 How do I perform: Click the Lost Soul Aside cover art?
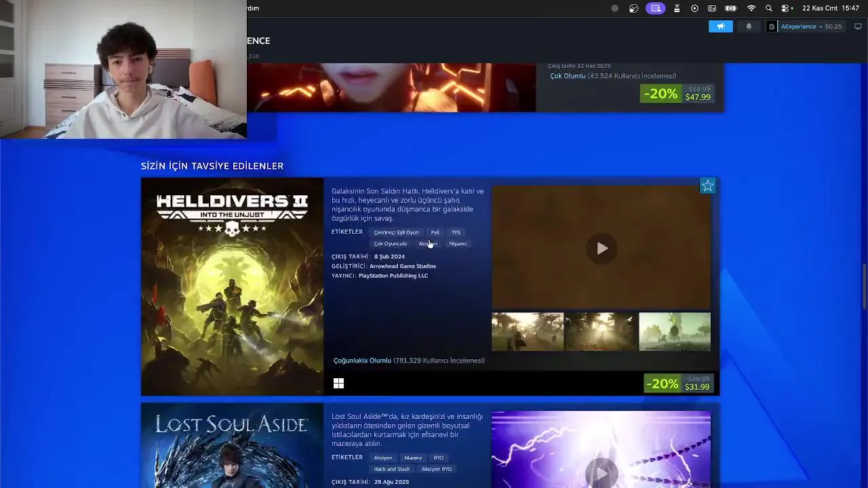[232, 446]
